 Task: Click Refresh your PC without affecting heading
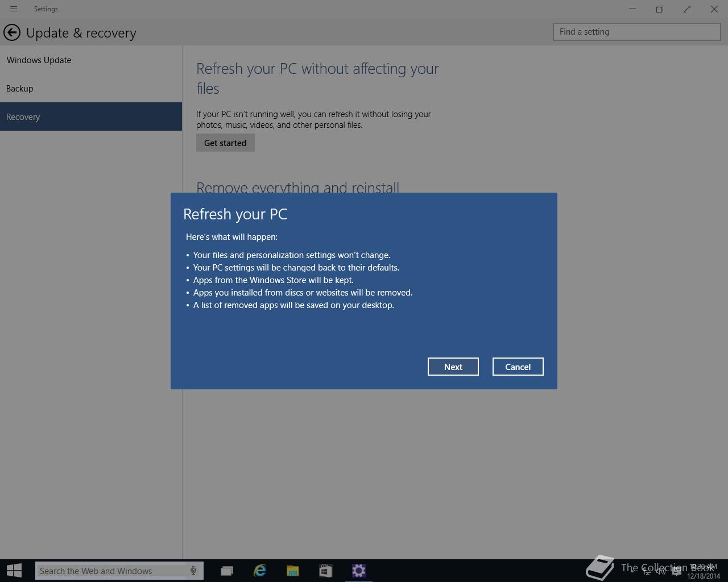click(x=317, y=78)
